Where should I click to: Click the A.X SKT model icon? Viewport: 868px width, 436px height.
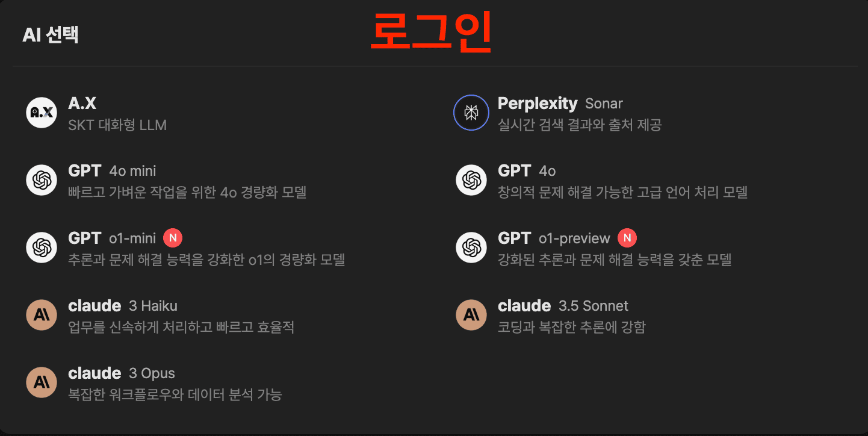[42, 112]
